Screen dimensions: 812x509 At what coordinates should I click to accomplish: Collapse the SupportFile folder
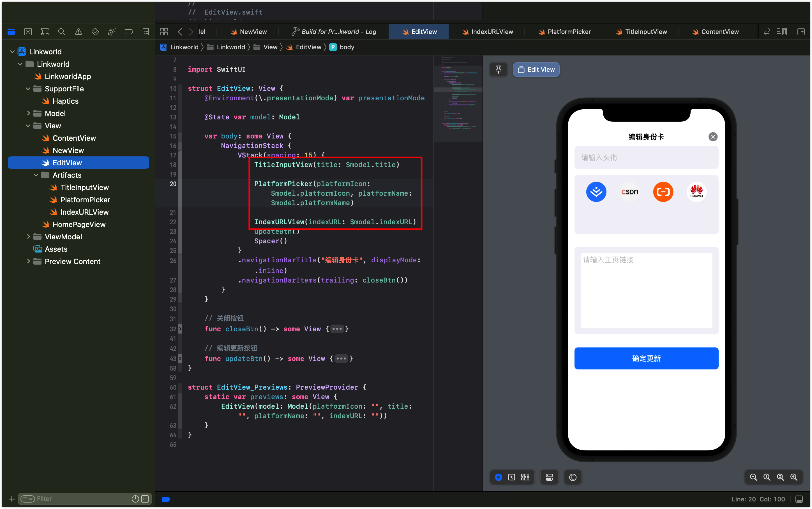pos(28,89)
